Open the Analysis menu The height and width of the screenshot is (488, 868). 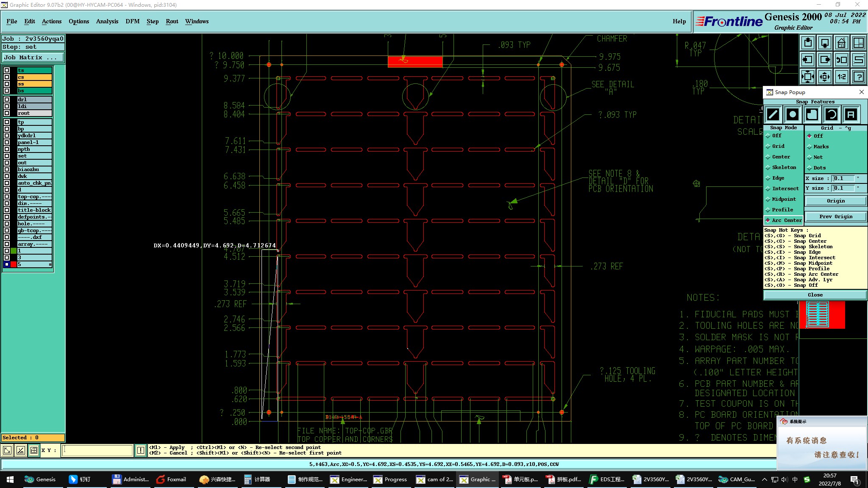pos(107,21)
